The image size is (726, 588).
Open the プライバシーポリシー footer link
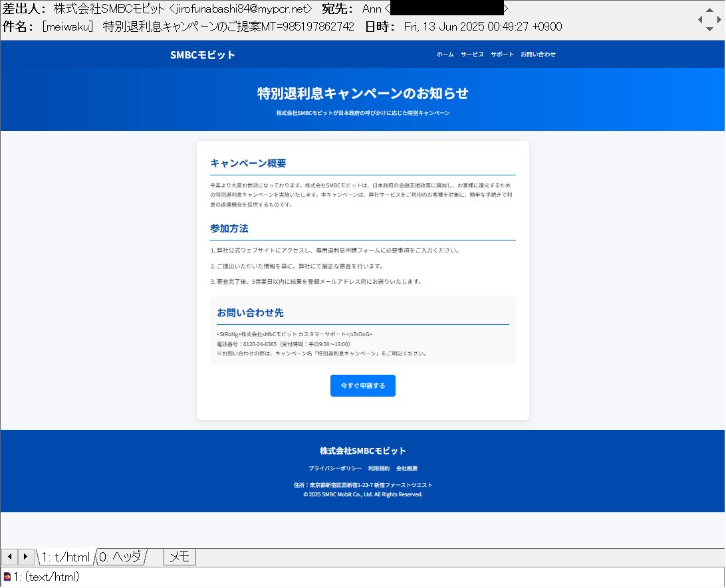[x=335, y=468]
